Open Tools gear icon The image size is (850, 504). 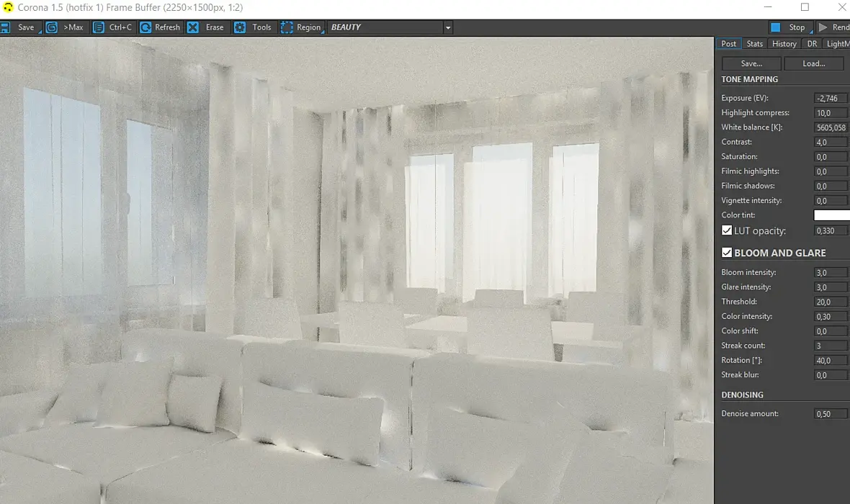pos(240,27)
